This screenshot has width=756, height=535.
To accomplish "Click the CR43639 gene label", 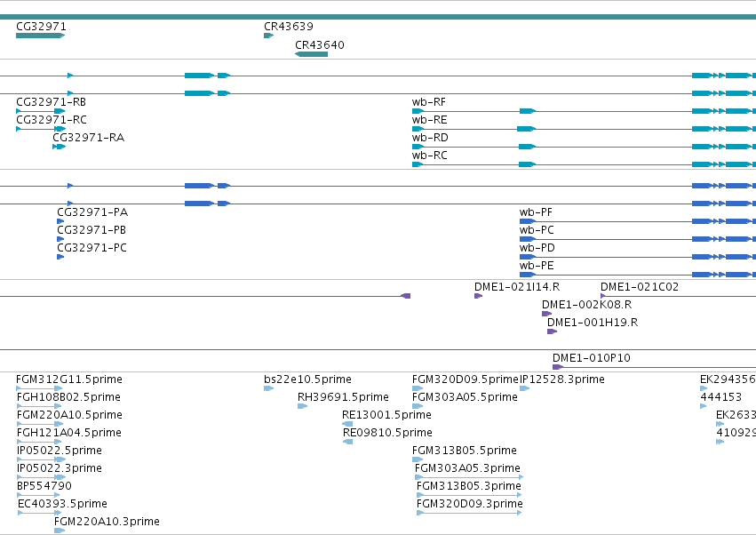I will [x=289, y=27].
